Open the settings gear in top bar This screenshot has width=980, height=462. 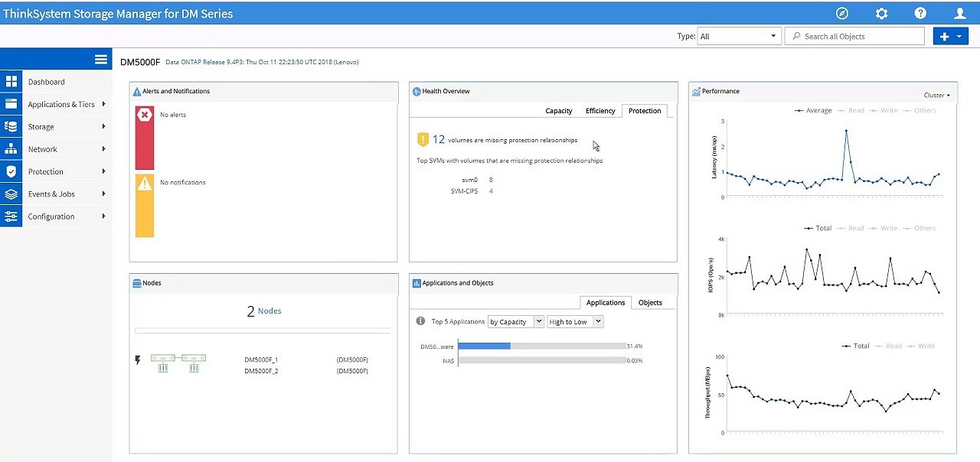click(881, 13)
